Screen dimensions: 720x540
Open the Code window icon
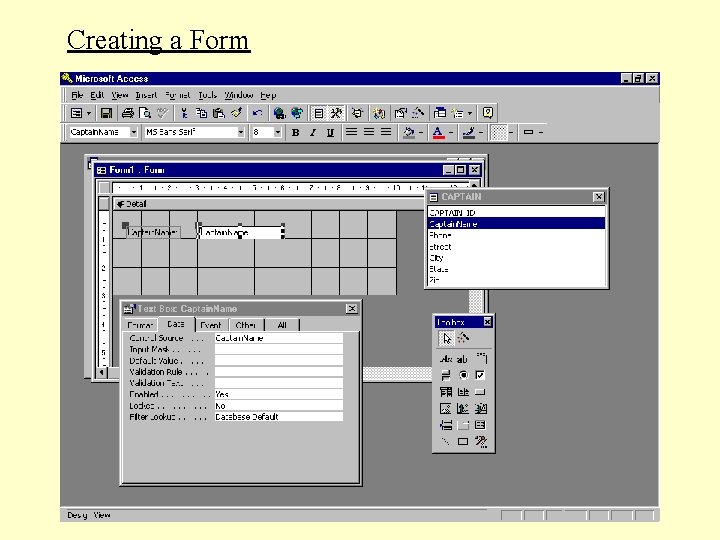click(x=379, y=113)
